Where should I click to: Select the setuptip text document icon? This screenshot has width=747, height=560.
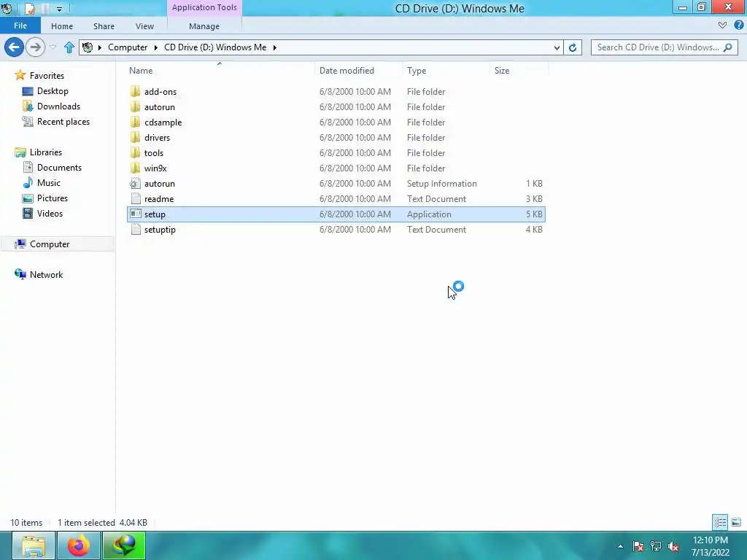tap(135, 229)
